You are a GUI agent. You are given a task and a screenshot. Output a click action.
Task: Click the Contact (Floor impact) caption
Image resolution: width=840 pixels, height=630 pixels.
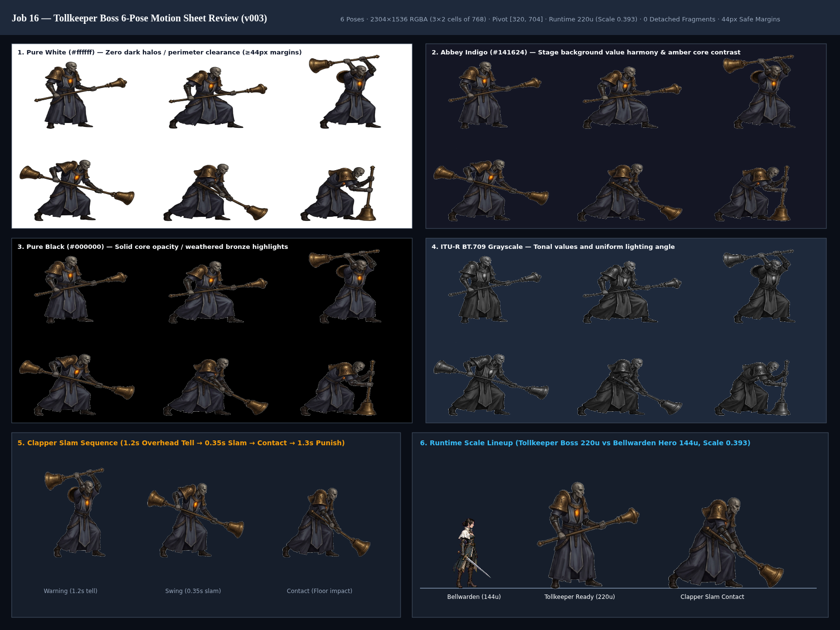(x=319, y=591)
